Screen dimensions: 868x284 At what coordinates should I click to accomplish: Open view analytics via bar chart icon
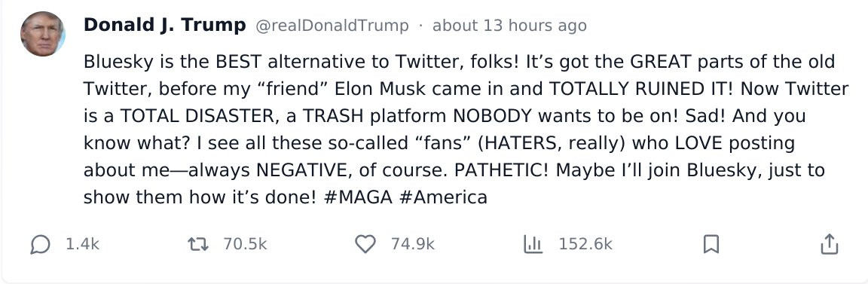click(x=533, y=244)
